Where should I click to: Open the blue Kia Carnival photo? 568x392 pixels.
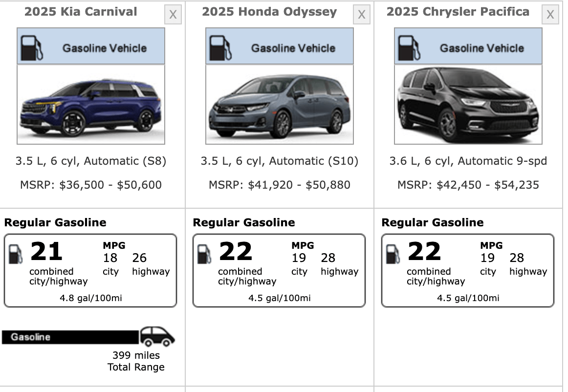(x=91, y=105)
